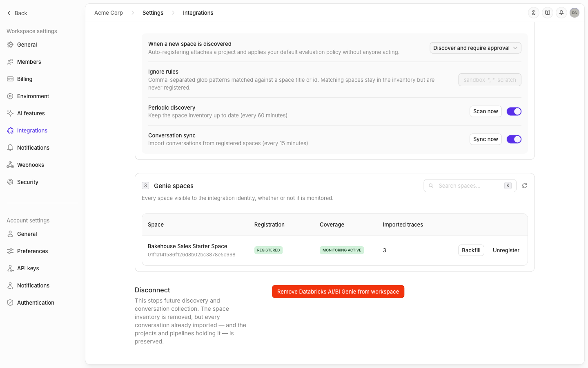Screen dimensions: 588x368
Task: Unregister the Bakehouse Sales Starter Space
Action: 506,250
